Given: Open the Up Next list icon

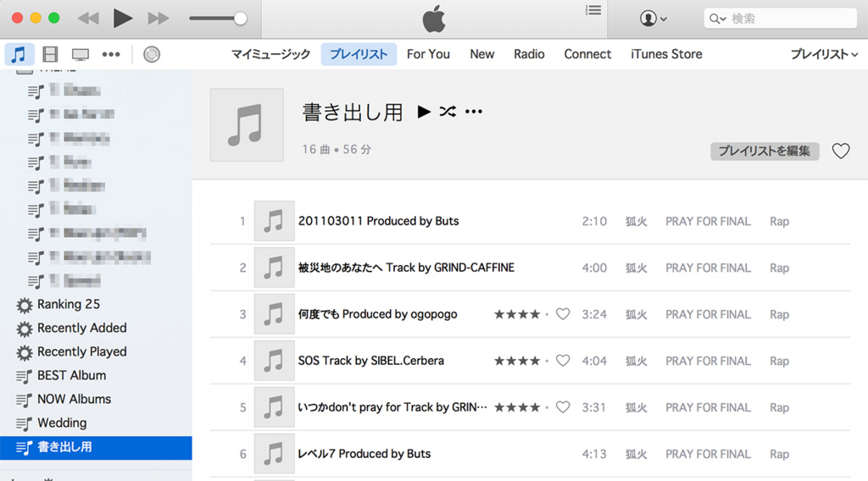Looking at the screenshot, I should pos(593,10).
